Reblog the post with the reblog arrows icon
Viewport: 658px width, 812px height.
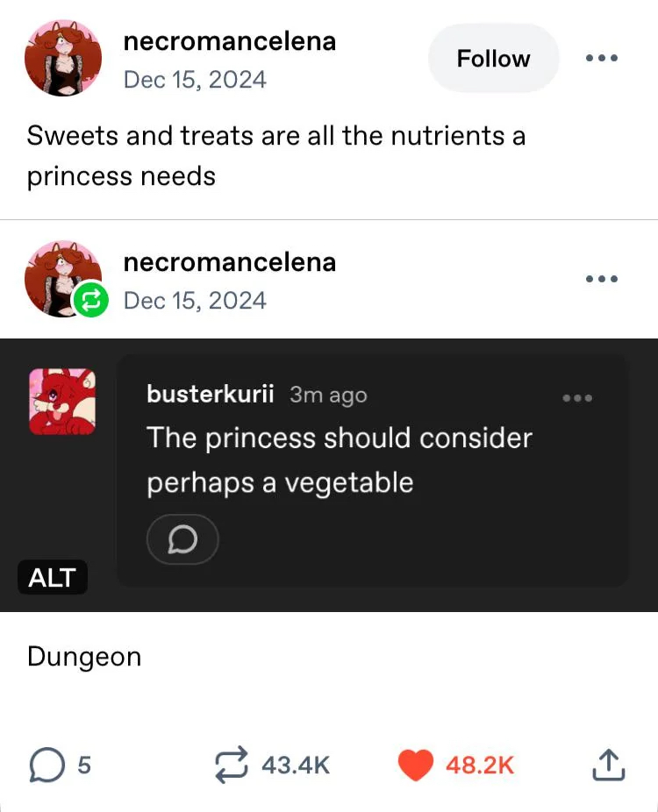[232, 765]
